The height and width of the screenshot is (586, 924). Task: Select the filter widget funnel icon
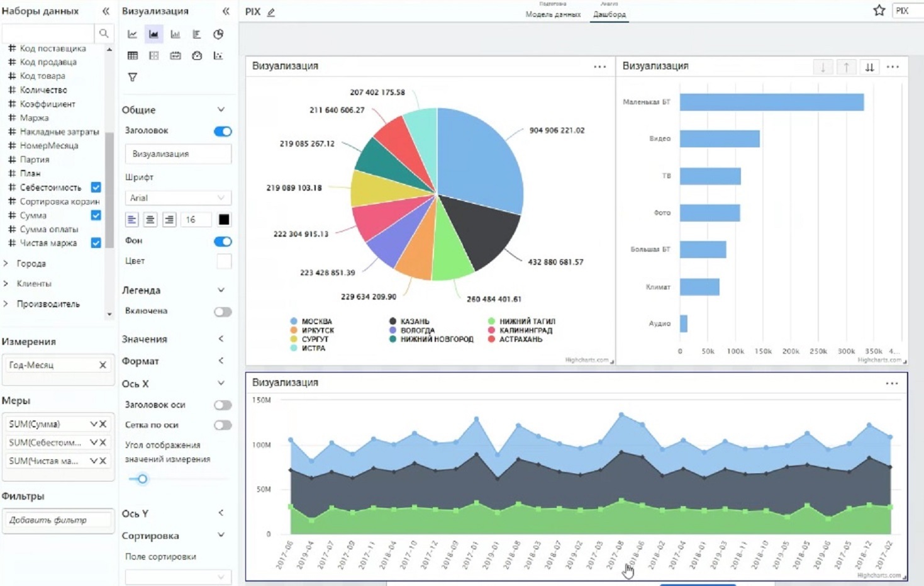(x=132, y=77)
